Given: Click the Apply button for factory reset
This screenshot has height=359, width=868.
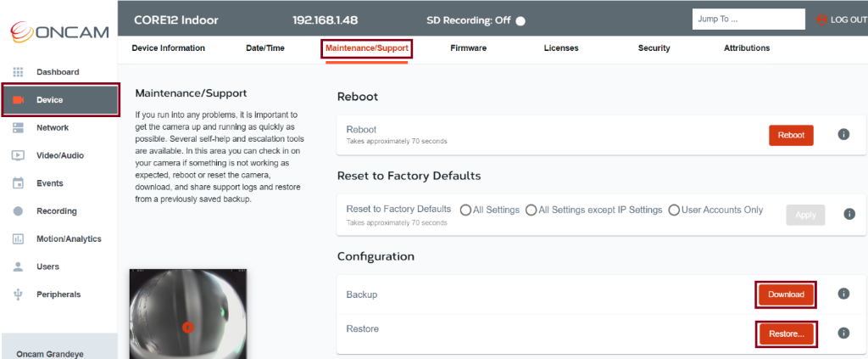Looking at the screenshot, I should (805, 215).
